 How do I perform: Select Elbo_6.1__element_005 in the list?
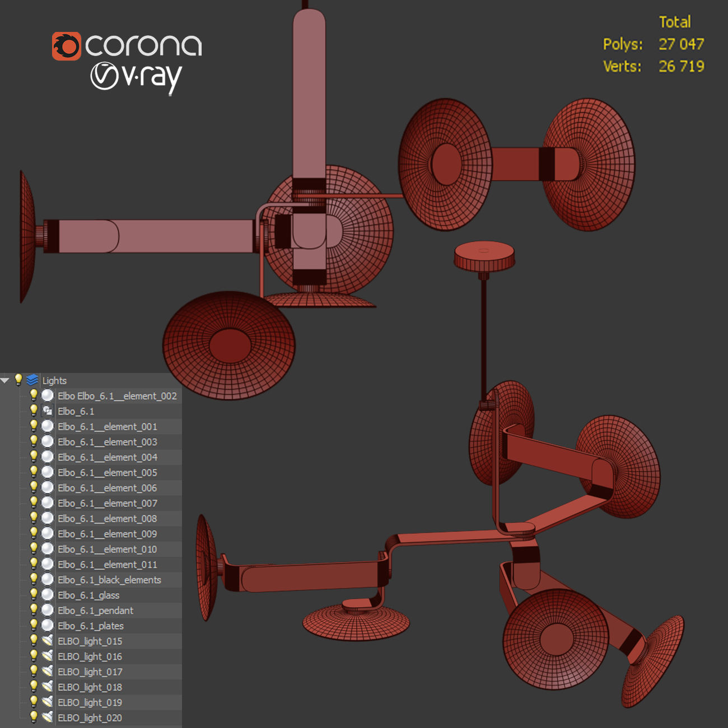(x=108, y=473)
